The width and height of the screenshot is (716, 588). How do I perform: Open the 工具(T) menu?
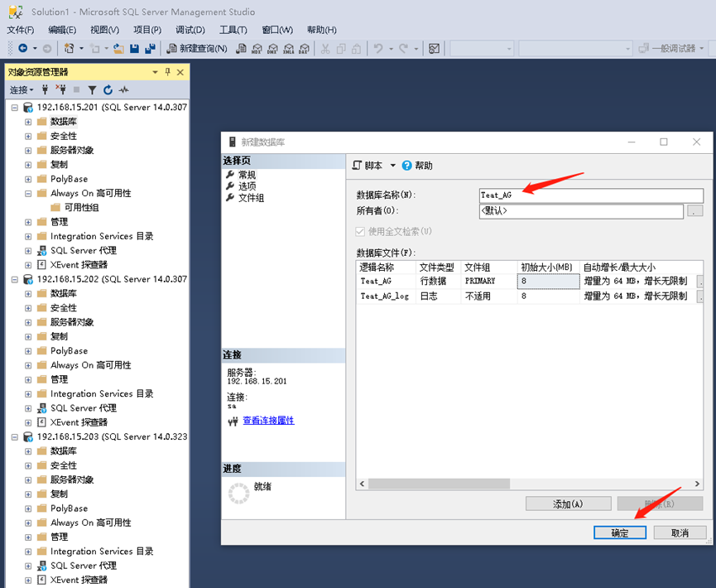click(x=233, y=30)
